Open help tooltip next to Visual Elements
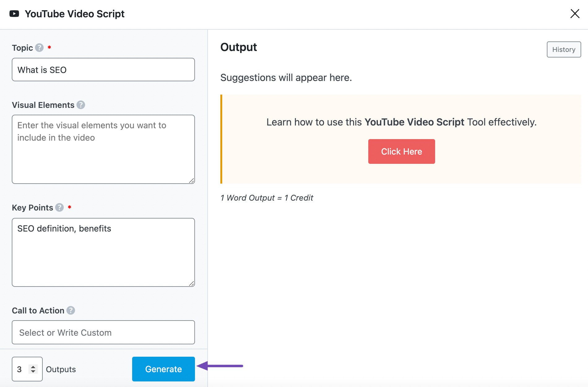Screen dimensions: 588x387 (x=81, y=105)
